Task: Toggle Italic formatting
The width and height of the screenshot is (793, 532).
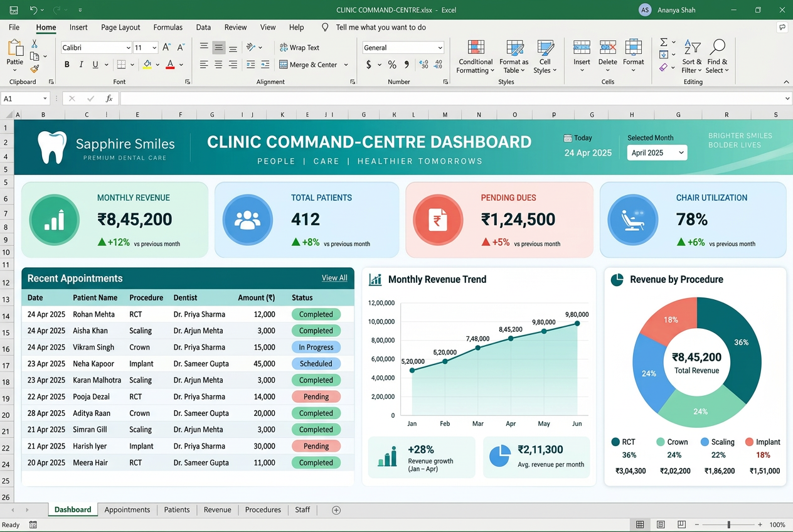Action: [81, 65]
